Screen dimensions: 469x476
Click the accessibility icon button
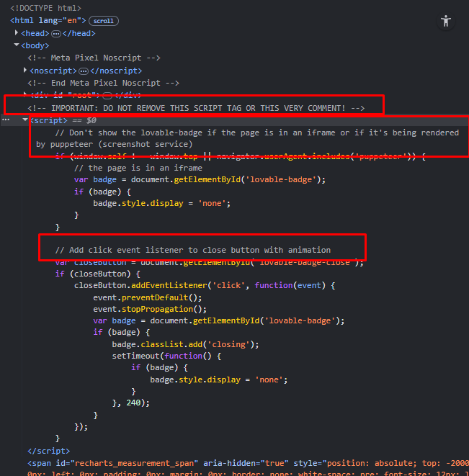coord(446,22)
